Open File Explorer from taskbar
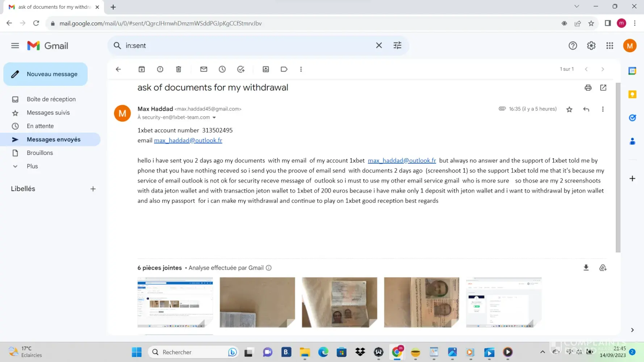 (x=305, y=352)
